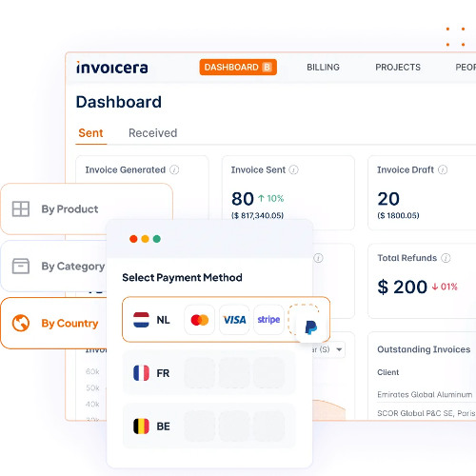Select the FR country row
Screen dimensions: 476x476
point(208,373)
